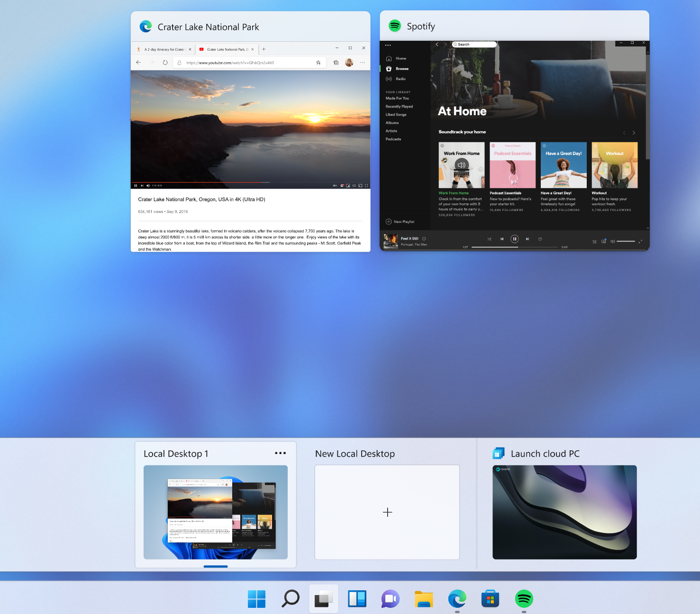Enter fullscreen on the YouTube video
This screenshot has width=700, height=614.
click(366, 185)
